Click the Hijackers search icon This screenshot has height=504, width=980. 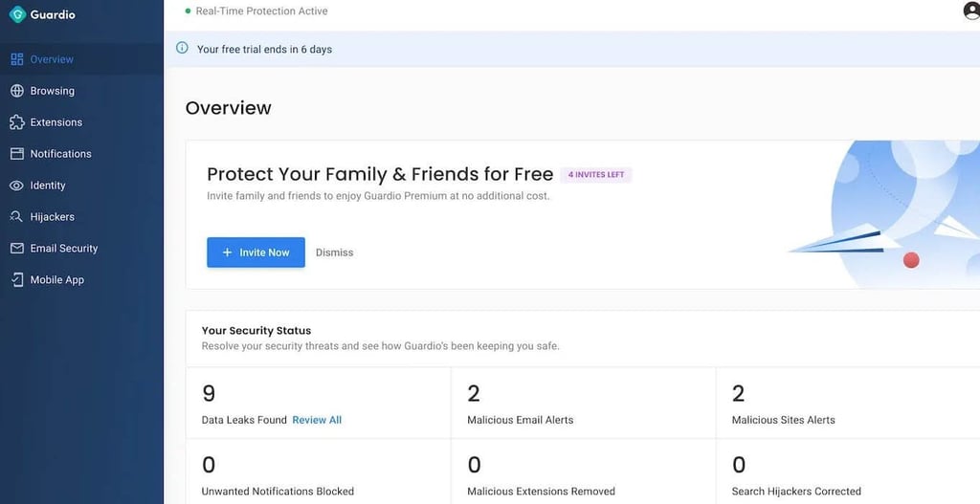[x=17, y=217]
